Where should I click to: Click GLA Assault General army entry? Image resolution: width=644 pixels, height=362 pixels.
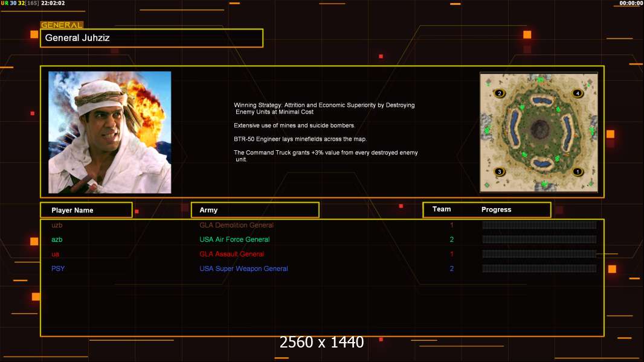[x=231, y=254]
